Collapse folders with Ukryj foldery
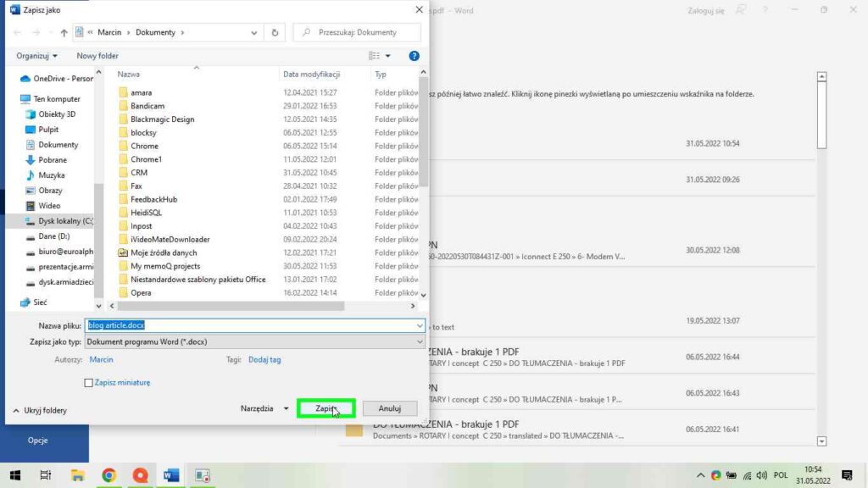The height and width of the screenshot is (488, 868). 39,410
